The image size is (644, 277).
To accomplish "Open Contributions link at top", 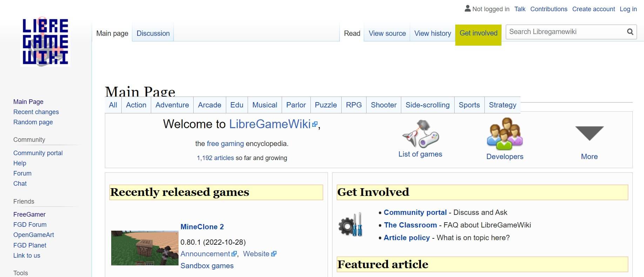I will coord(549,9).
